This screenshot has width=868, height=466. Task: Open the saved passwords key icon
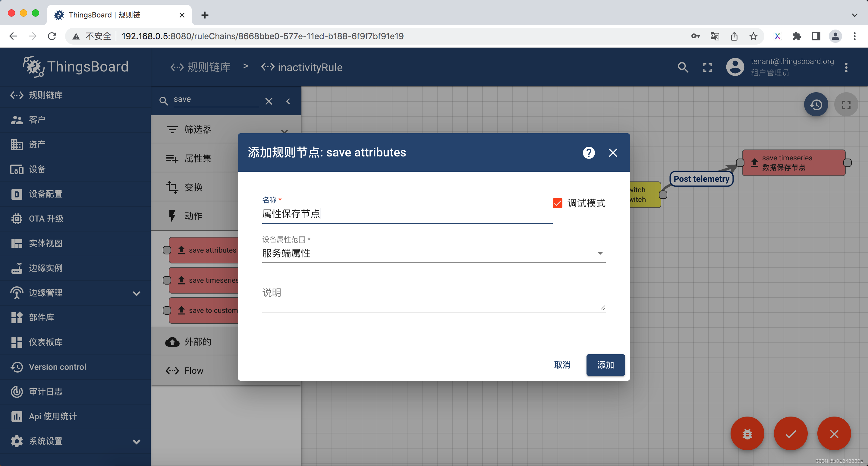[x=695, y=36]
